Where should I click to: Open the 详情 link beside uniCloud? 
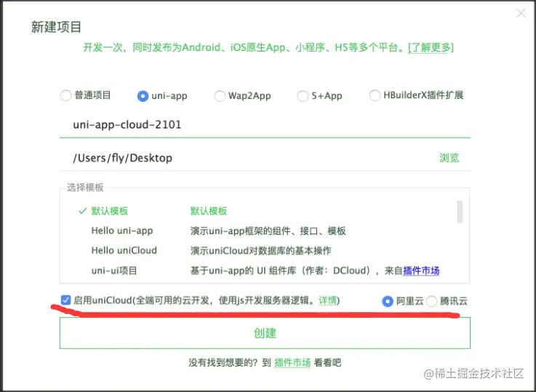point(327,300)
